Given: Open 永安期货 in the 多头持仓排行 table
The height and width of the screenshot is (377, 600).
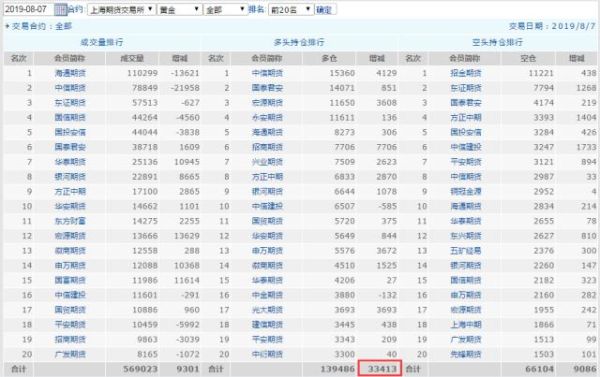Looking at the screenshot, I should click(x=267, y=118).
